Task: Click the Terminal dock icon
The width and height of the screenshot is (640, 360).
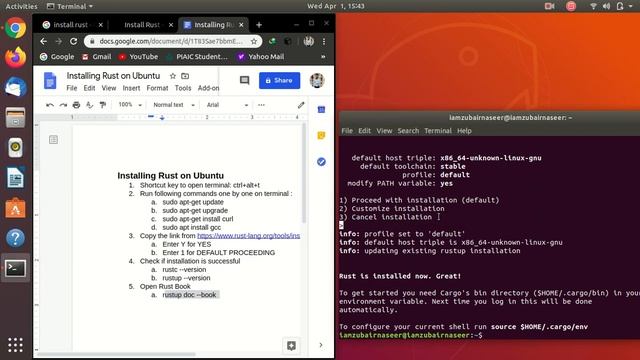Action: 16,268
